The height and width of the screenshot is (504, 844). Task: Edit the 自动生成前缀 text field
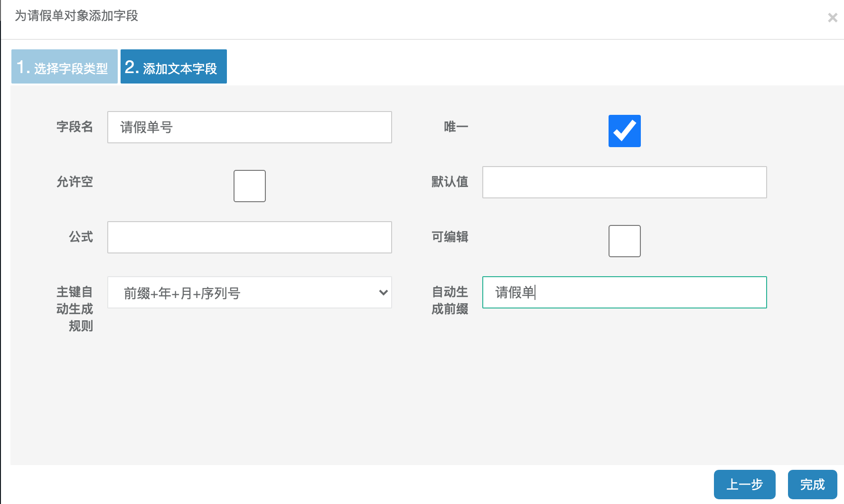[624, 293]
